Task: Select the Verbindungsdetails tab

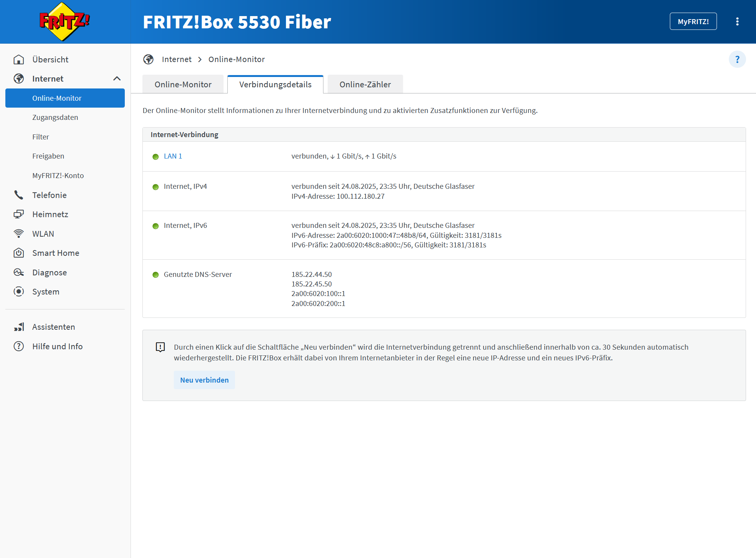Action: 276,84
